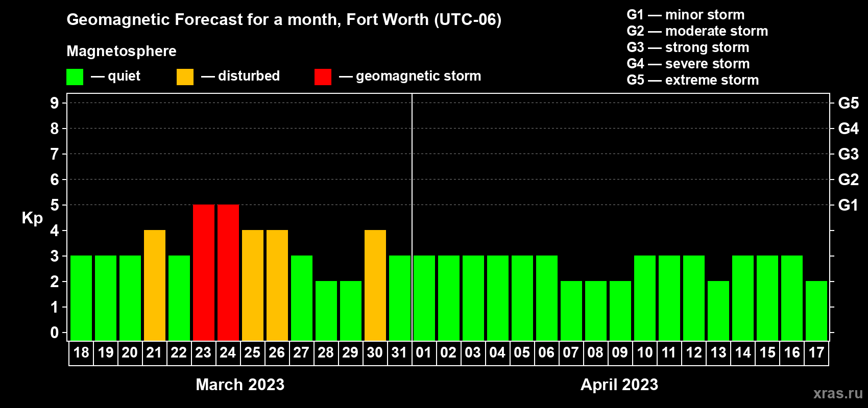Screen dimensions: 868x408
Task: Click the date label 05
Action: (522, 352)
